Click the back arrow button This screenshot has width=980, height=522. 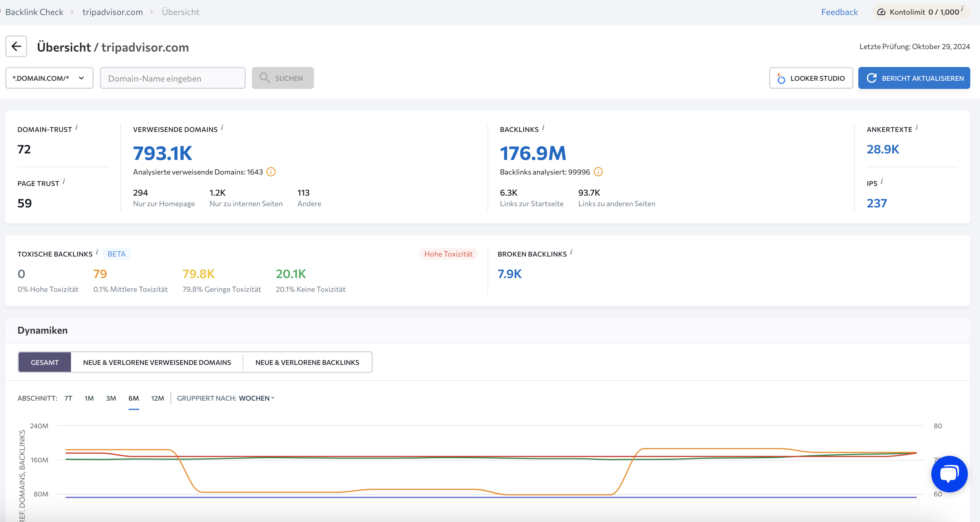click(x=16, y=47)
